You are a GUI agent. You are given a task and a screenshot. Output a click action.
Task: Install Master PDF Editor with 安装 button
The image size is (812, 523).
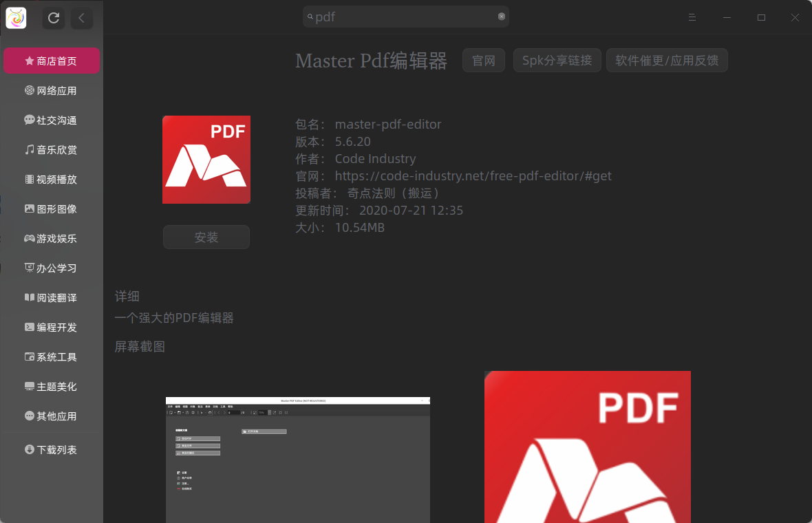[x=206, y=237]
